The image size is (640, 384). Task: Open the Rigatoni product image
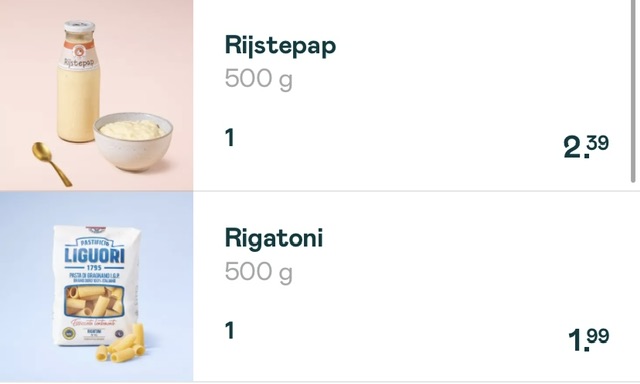pos(96,286)
